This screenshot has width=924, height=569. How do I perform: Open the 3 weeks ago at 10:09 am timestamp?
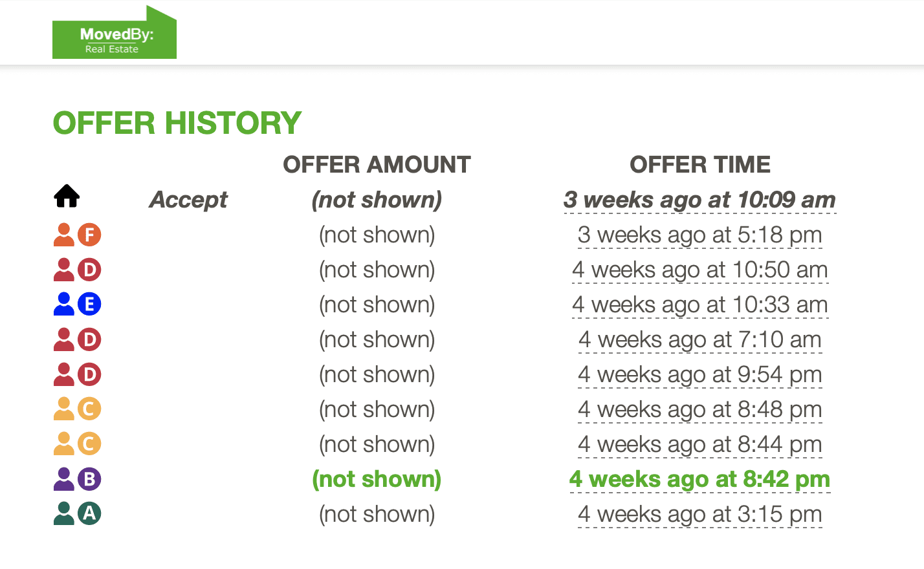click(x=699, y=200)
